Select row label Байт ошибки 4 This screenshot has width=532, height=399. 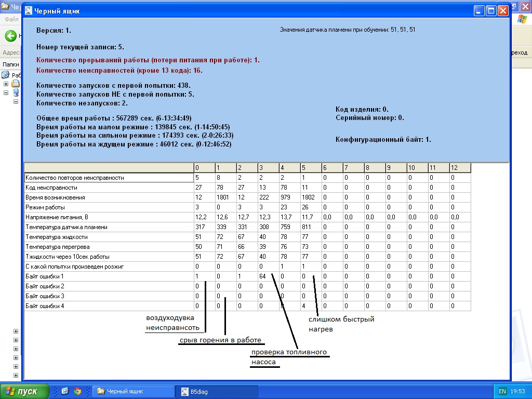[x=109, y=305]
